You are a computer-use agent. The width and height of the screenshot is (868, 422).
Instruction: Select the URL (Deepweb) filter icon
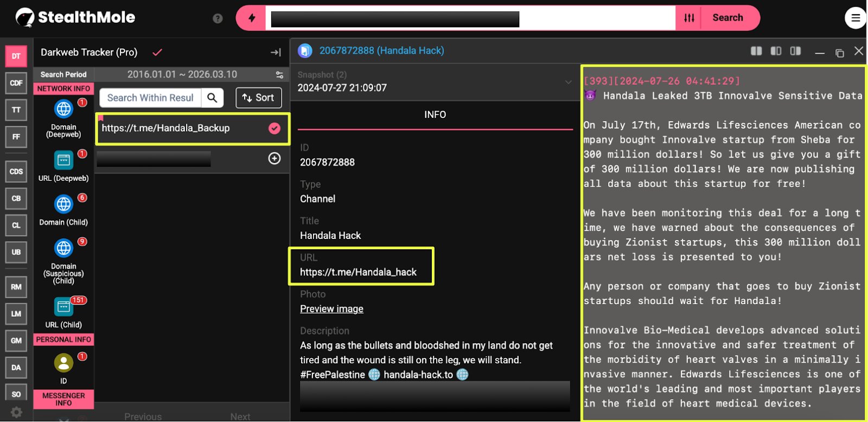click(x=63, y=161)
